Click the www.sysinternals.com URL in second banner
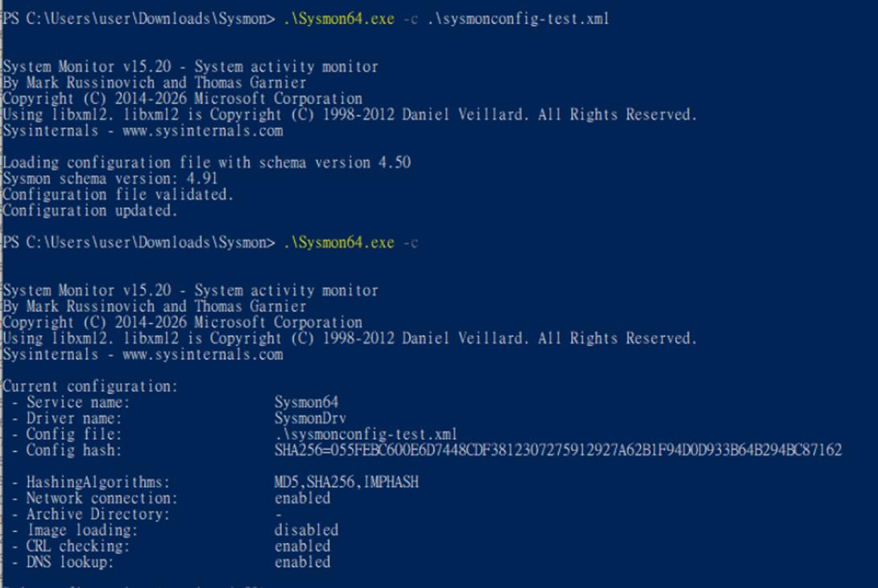 203,354
